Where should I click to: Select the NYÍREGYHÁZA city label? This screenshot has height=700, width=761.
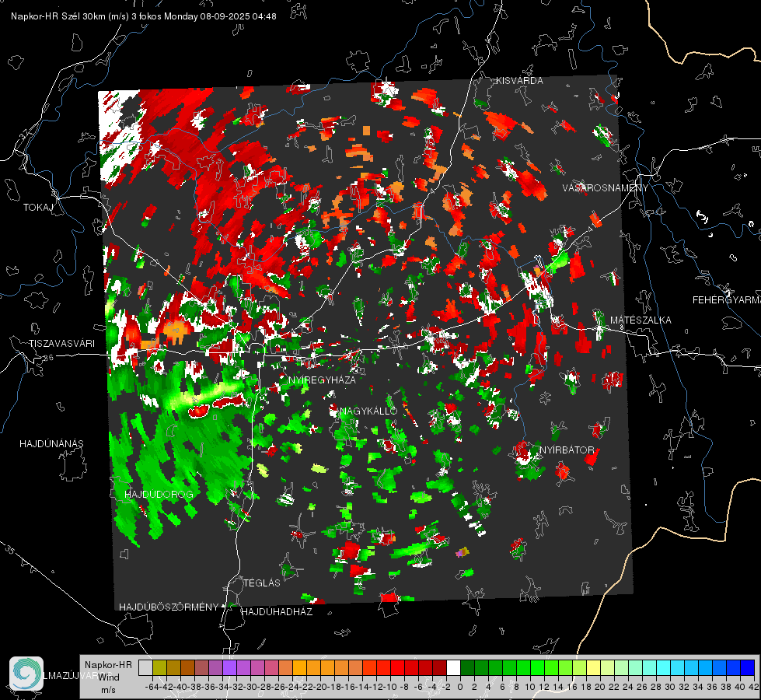tap(322, 380)
